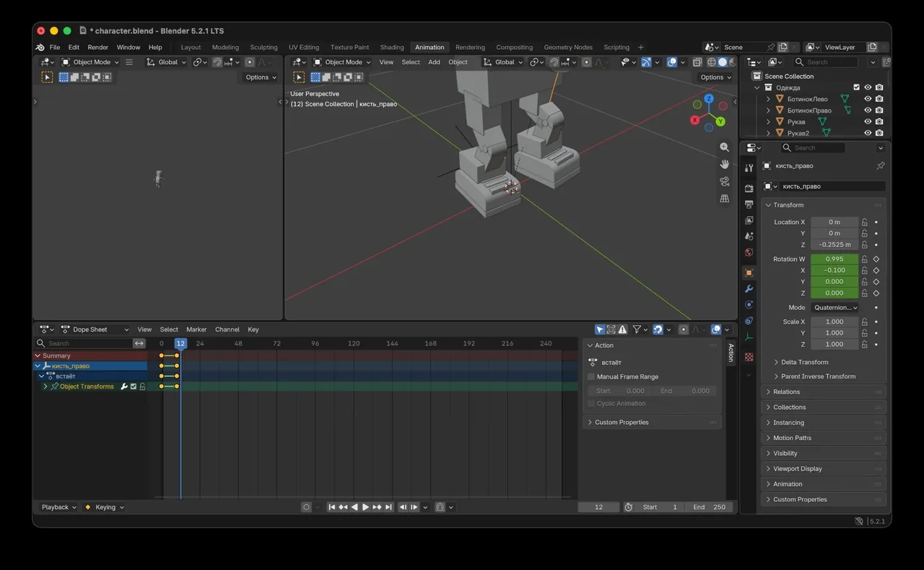
Task: Toggle keyframe diamond for Rotation W
Action: [x=876, y=259]
